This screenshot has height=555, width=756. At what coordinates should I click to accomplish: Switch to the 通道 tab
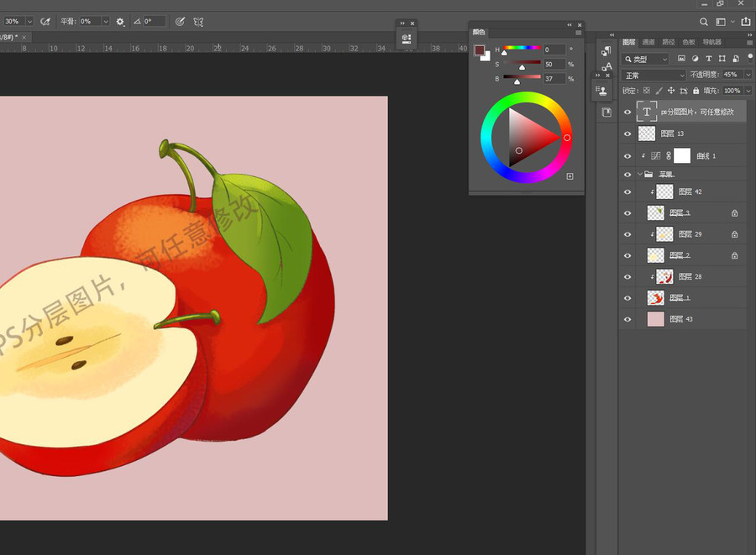648,42
